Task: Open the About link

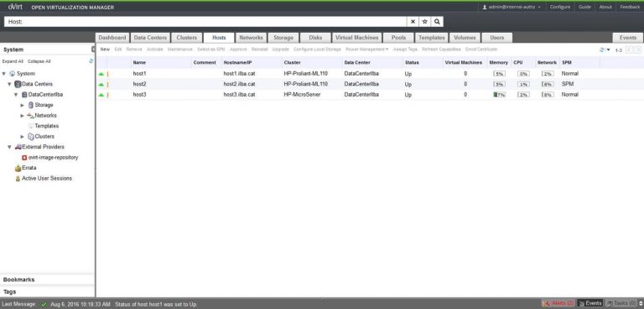Action: tap(605, 7)
